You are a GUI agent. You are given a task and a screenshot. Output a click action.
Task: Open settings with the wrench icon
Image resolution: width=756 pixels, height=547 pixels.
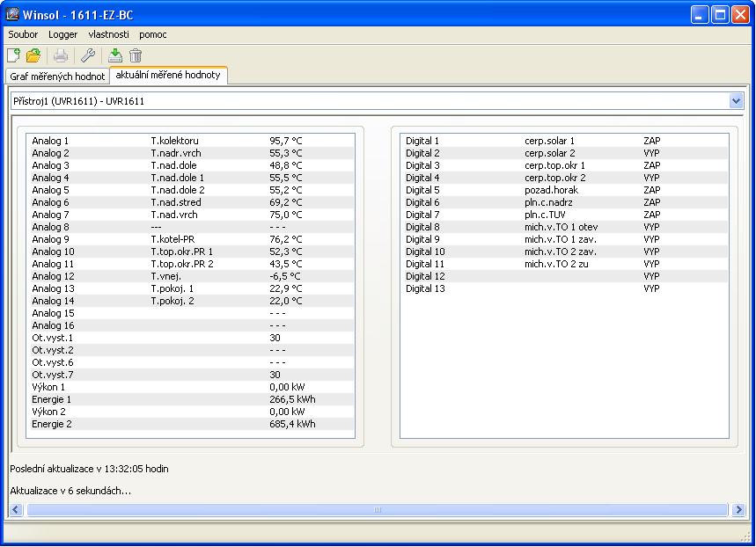88,55
